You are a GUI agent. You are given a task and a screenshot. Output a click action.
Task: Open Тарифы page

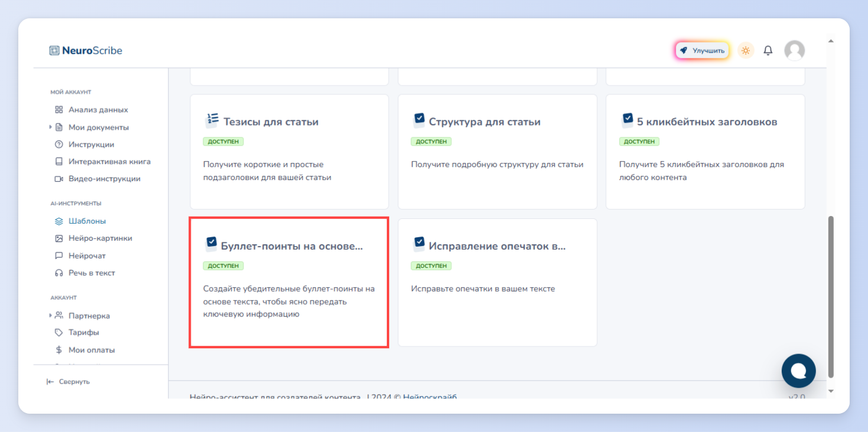point(84,333)
